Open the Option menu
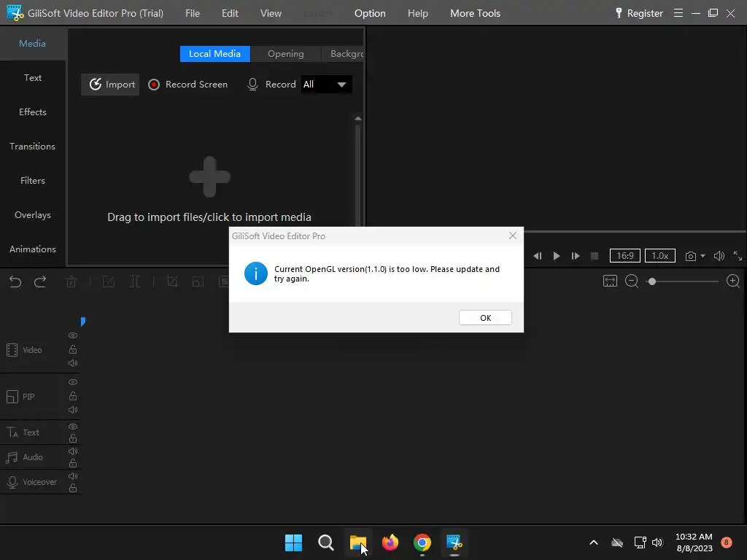 pyautogui.click(x=370, y=13)
